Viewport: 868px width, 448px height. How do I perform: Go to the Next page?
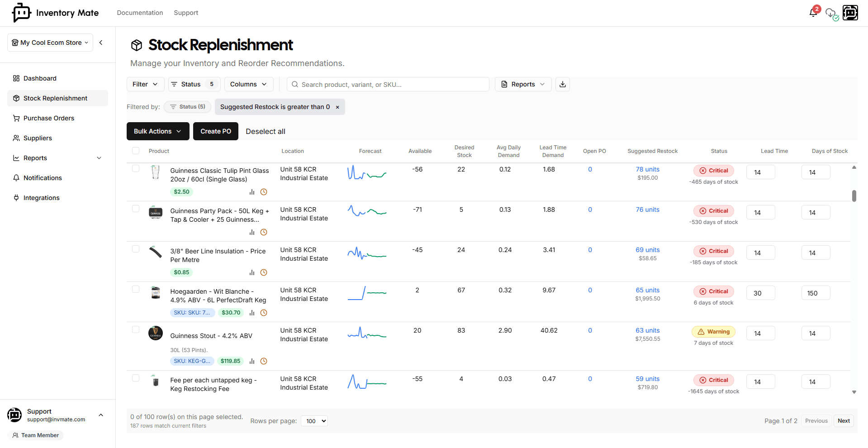pos(844,421)
